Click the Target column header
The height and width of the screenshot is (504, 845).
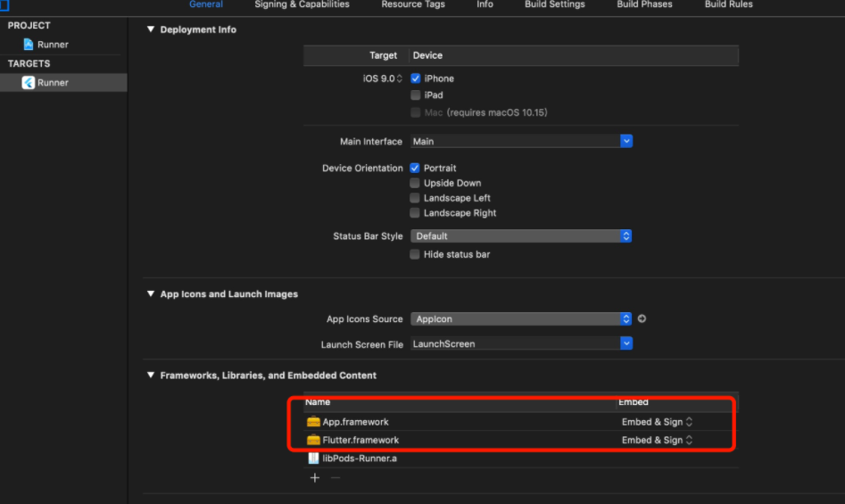(x=383, y=55)
